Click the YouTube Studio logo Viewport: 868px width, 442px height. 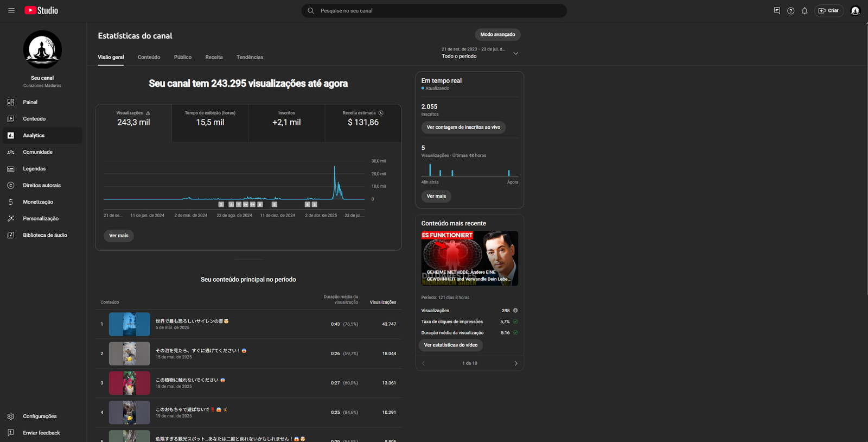(x=41, y=10)
